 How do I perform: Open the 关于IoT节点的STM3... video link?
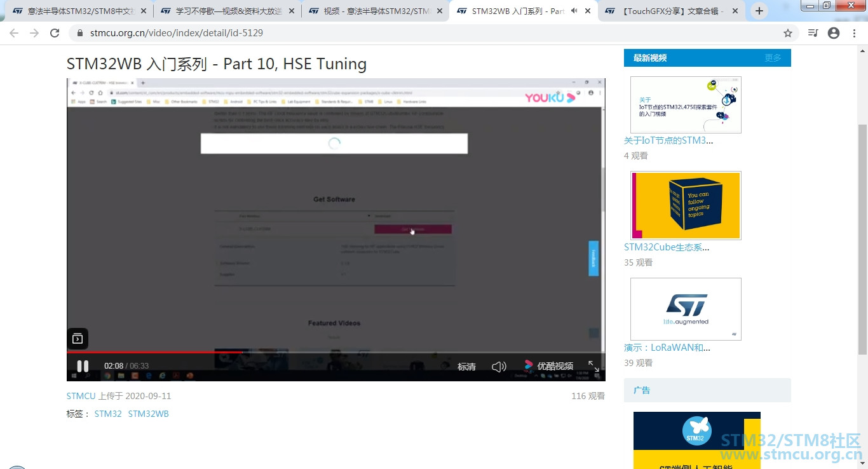pyautogui.click(x=668, y=140)
